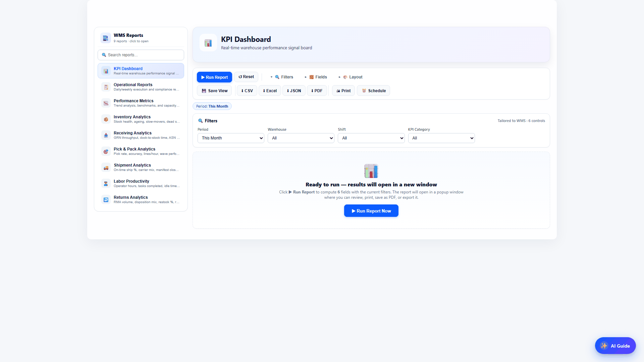Open the AI Guide assistant
The height and width of the screenshot is (362, 644).
tap(615, 346)
